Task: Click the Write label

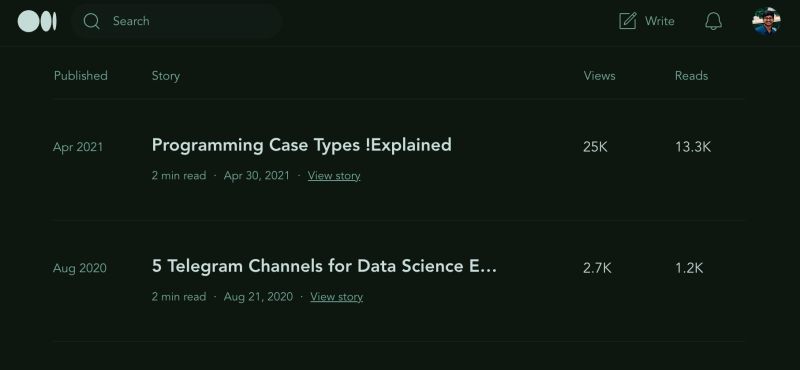Action: click(x=660, y=21)
